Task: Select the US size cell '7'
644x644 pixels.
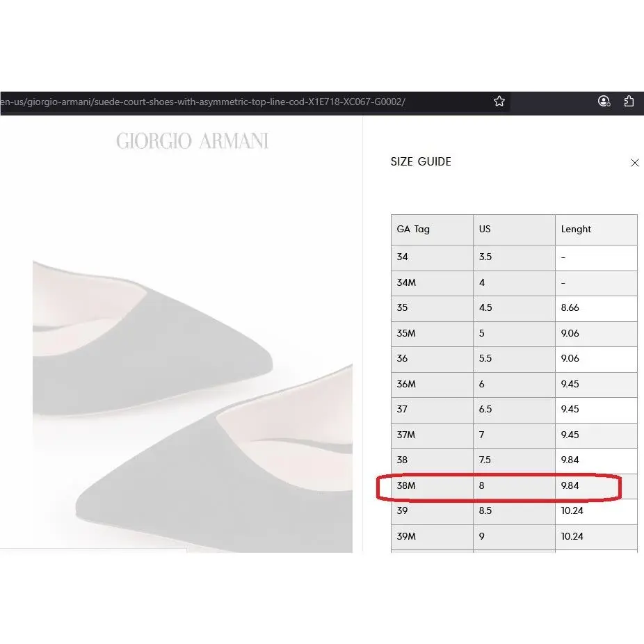Action: click(x=514, y=435)
